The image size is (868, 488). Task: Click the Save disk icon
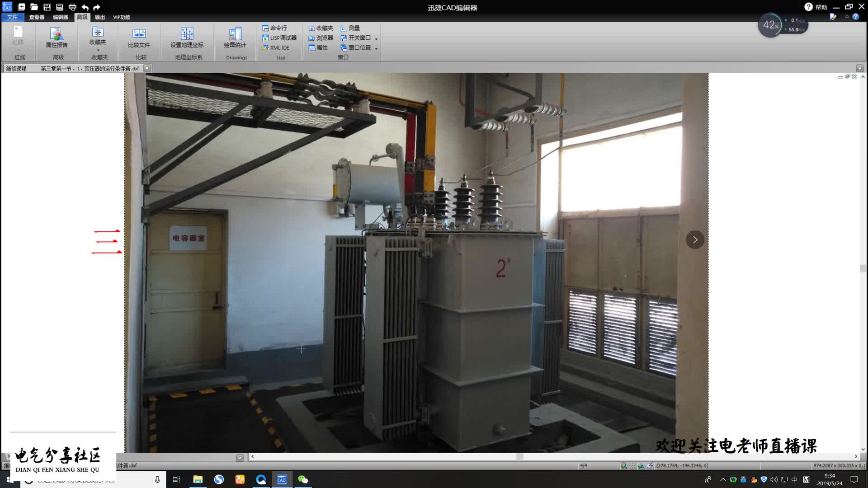click(47, 7)
